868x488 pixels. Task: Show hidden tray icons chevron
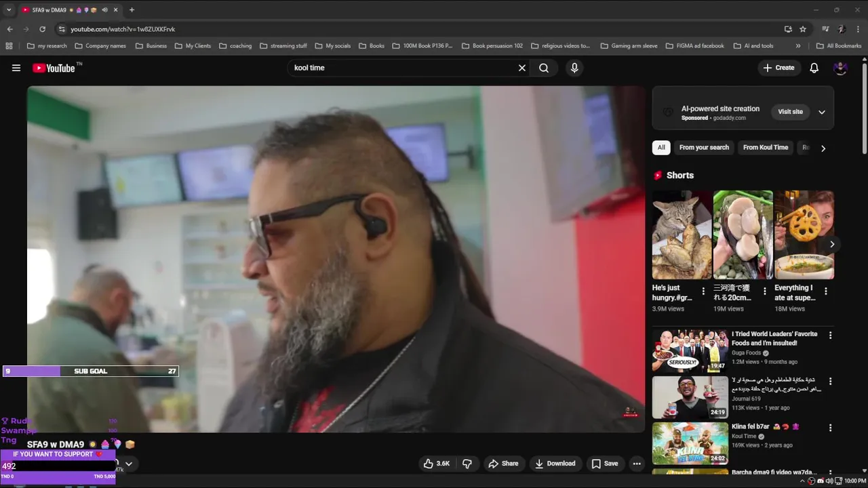click(802, 481)
